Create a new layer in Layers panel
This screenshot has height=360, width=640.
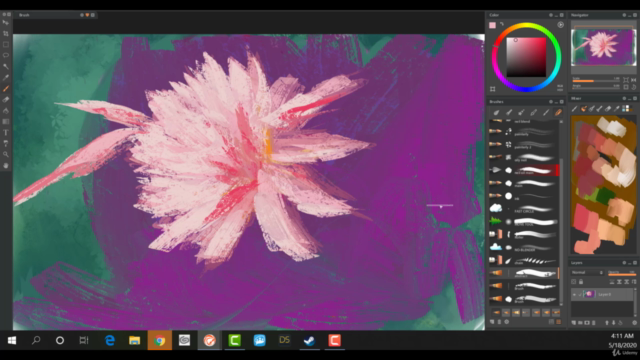pos(574,323)
